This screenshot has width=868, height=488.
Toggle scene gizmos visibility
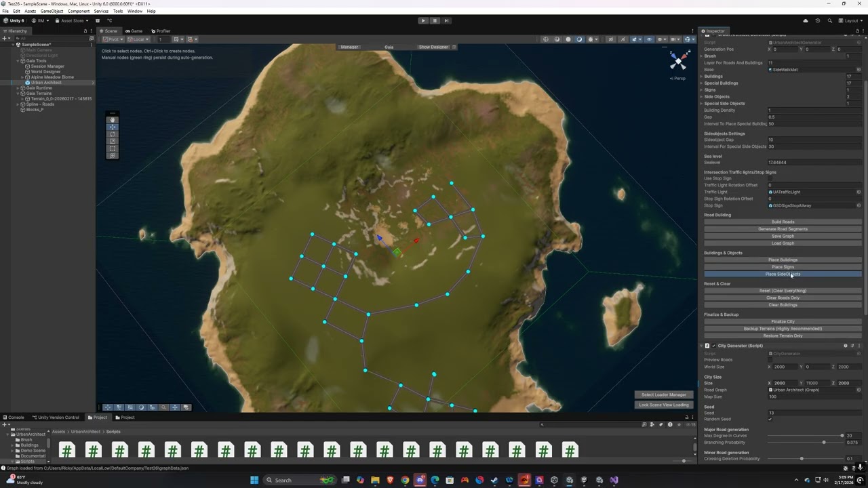click(688, 39)
